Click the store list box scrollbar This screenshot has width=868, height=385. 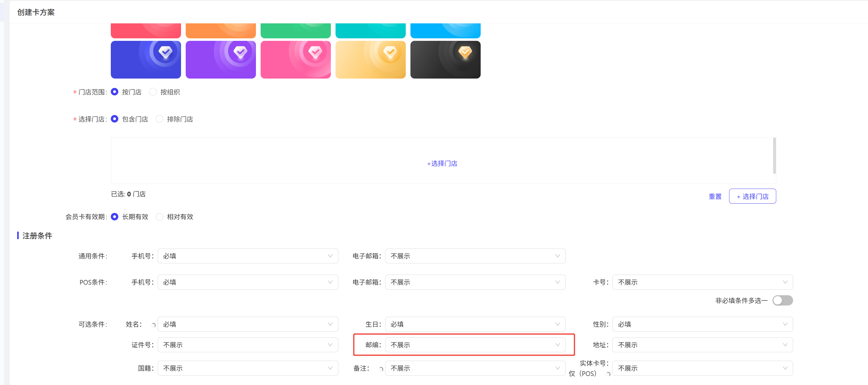(774, 156)
